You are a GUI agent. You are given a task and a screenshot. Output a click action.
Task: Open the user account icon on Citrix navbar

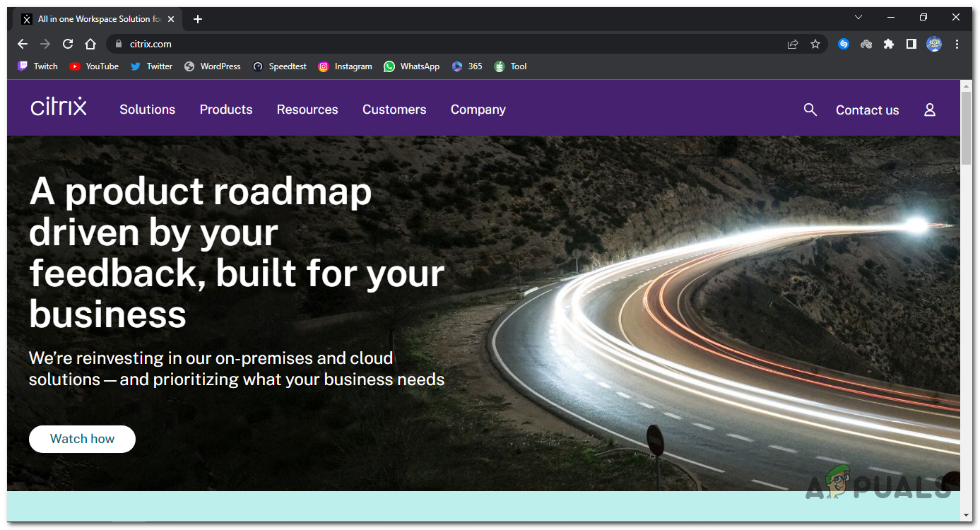929,110
